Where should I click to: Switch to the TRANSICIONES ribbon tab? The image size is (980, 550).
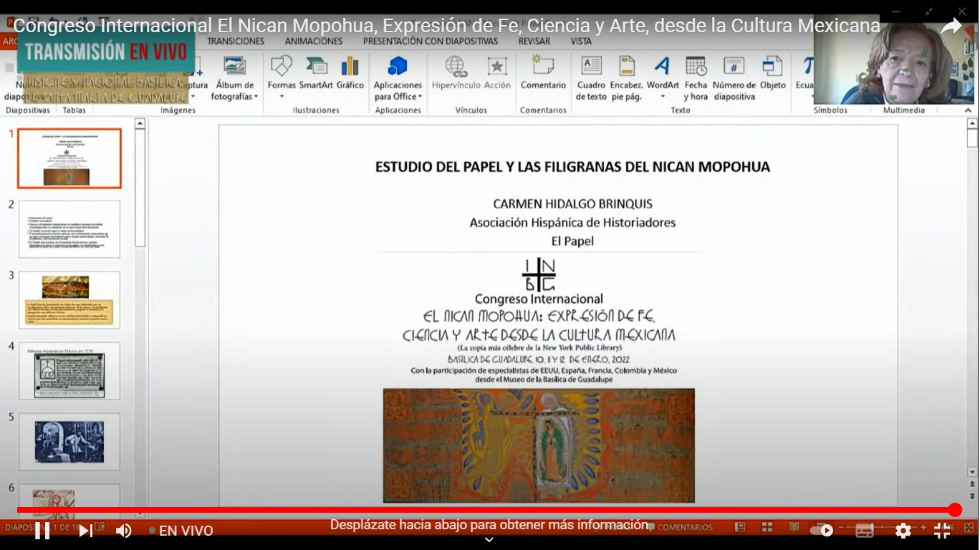pos(236,42)
